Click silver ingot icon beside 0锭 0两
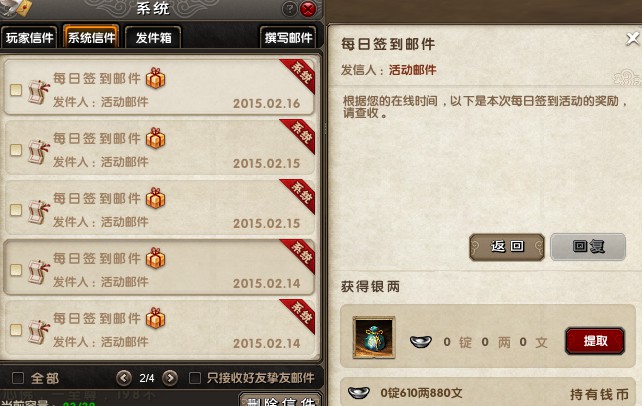642x406 pixels. coord(421,341)
